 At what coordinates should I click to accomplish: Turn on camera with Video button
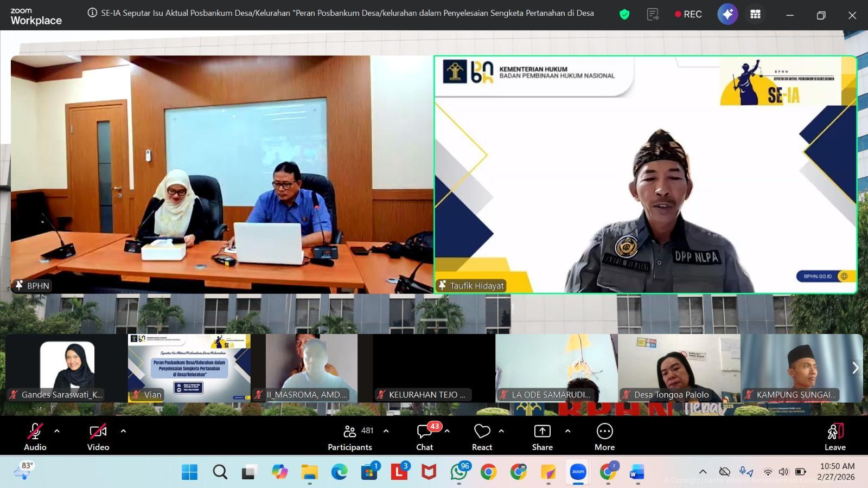point(98,436)
